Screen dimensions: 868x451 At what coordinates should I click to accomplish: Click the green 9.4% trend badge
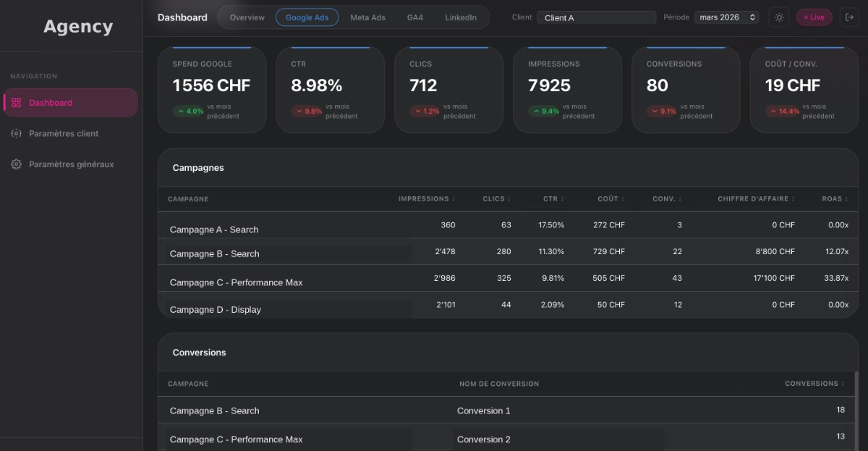coord(545,111)
